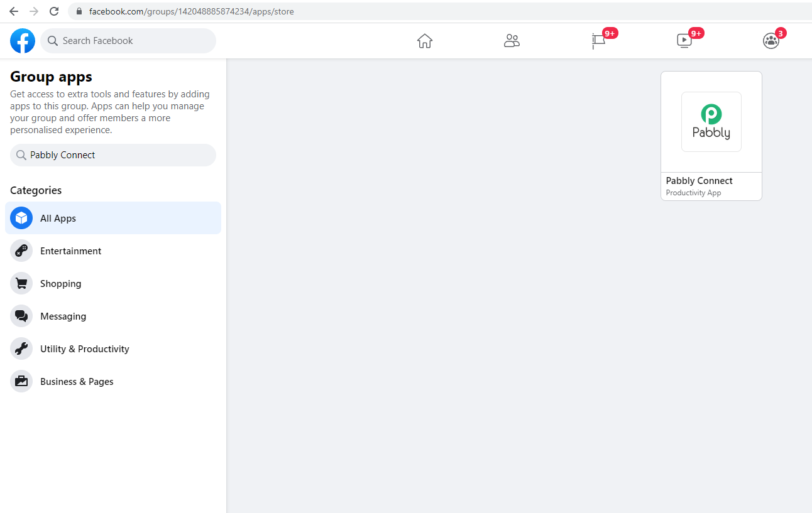
Task: Click the Entertainment game controller icon
Action: coord(21,251)
